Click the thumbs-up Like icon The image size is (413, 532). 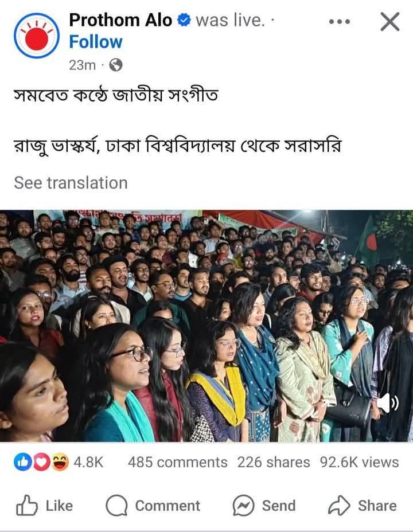[x=26, y=506]
